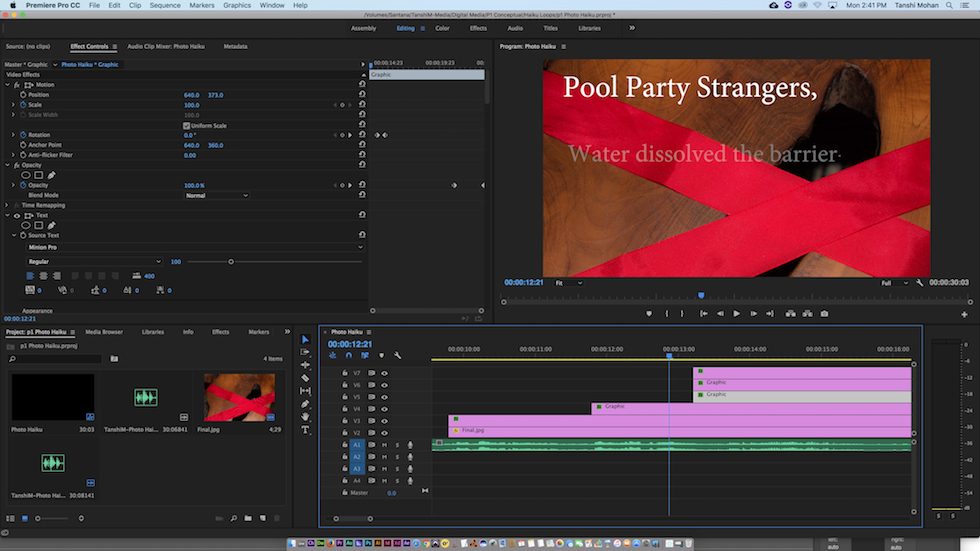The width and height of the screenshot is (980, 551).
Task: Click Lift button in Program monitor
Action: pos(791,314)
